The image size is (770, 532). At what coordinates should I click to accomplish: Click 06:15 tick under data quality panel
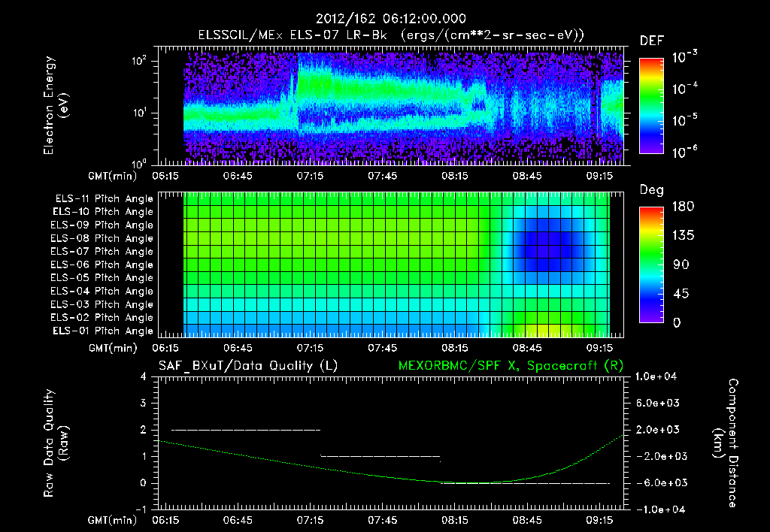click(x=165, y=520)
